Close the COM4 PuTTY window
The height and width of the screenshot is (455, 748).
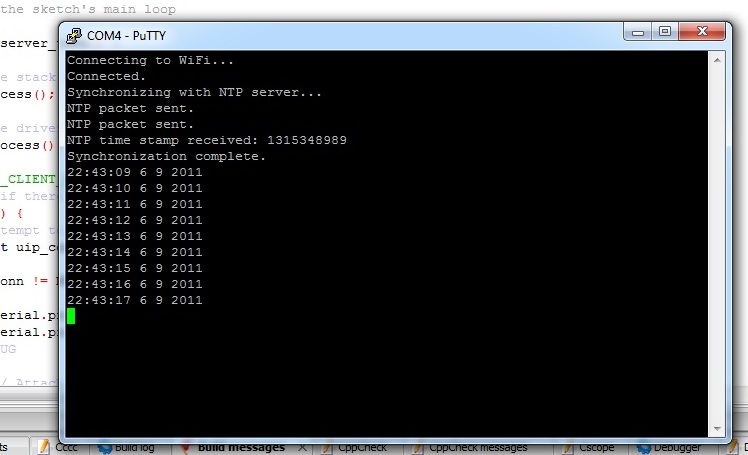coord(702,32)
